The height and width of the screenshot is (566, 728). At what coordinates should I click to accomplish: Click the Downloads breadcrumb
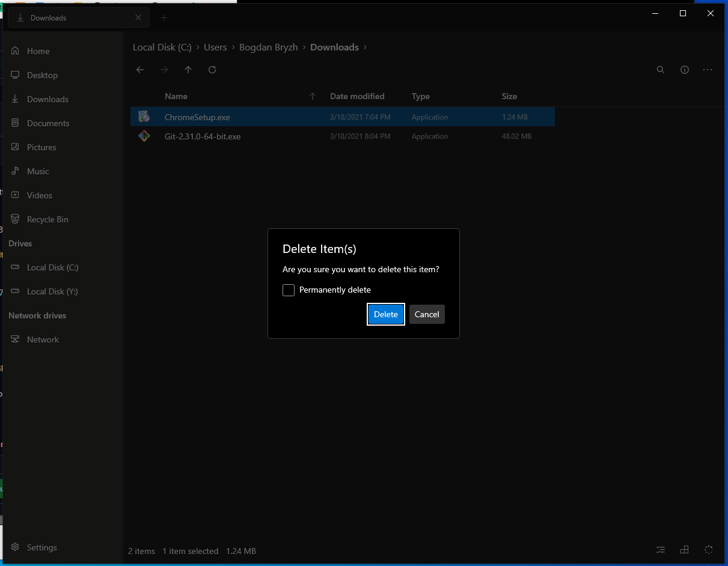tap(334, 47)
